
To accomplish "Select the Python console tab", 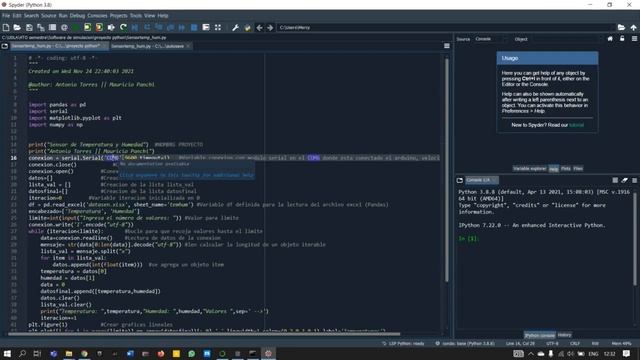I will tap(540, 335).
